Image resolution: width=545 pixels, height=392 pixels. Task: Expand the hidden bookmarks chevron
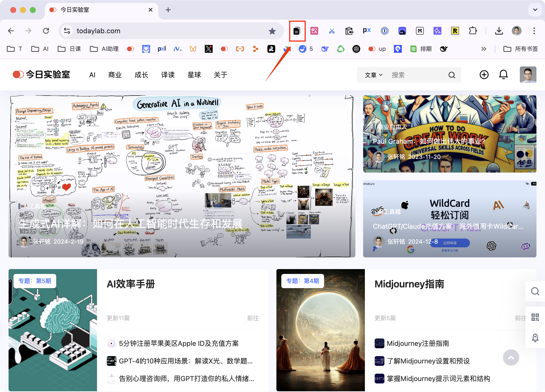coord(484,49)
